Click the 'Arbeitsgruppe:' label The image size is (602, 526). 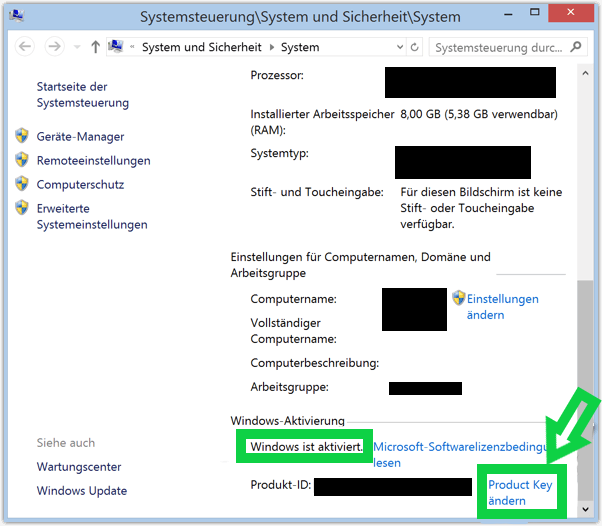pos(289,387)
